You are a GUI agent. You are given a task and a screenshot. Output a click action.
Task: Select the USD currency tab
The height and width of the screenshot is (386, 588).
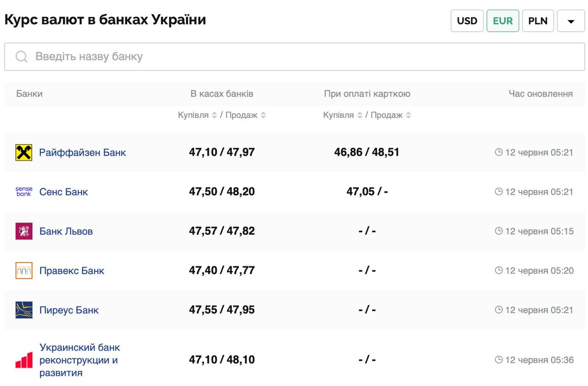tap(467, 21)
